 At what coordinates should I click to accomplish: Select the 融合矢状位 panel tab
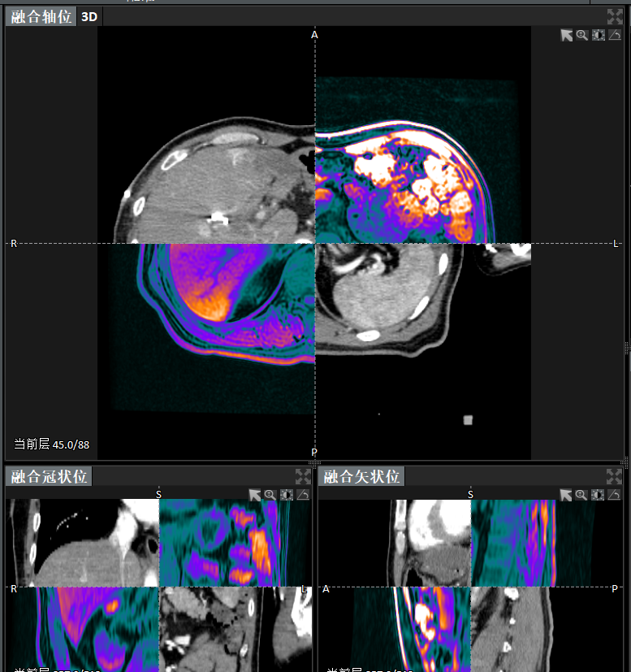(x=361, y=476)
